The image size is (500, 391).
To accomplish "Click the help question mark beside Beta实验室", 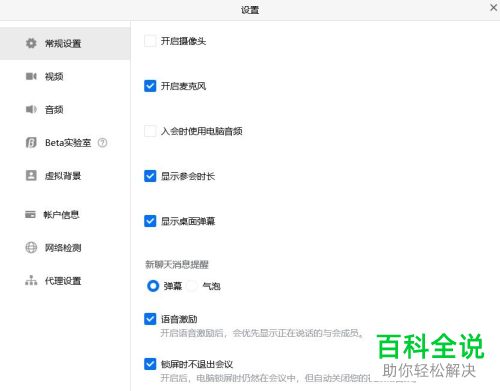I will pos(102,143).
